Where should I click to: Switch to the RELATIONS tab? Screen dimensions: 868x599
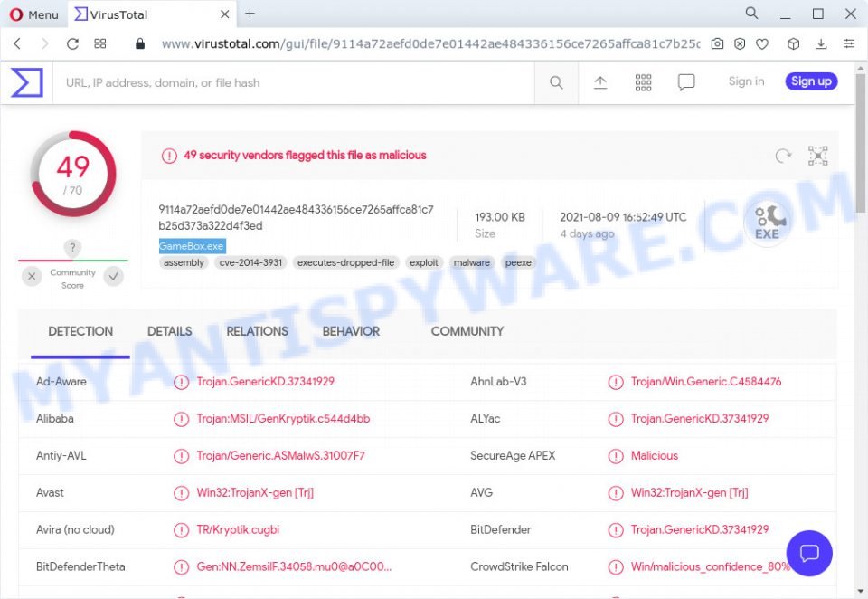coord(258,331)
